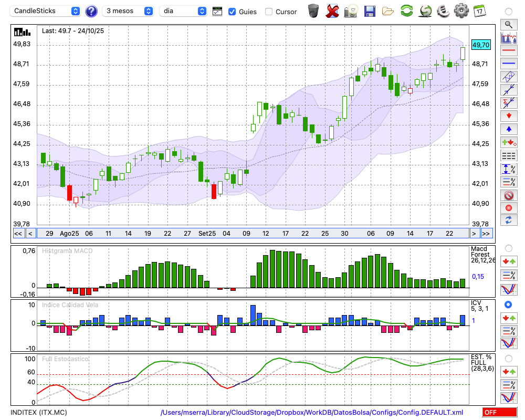Viewport: 525px width, 420px height.
Task: Click the magnifying glass zoom tool
Action: [509, 24]
